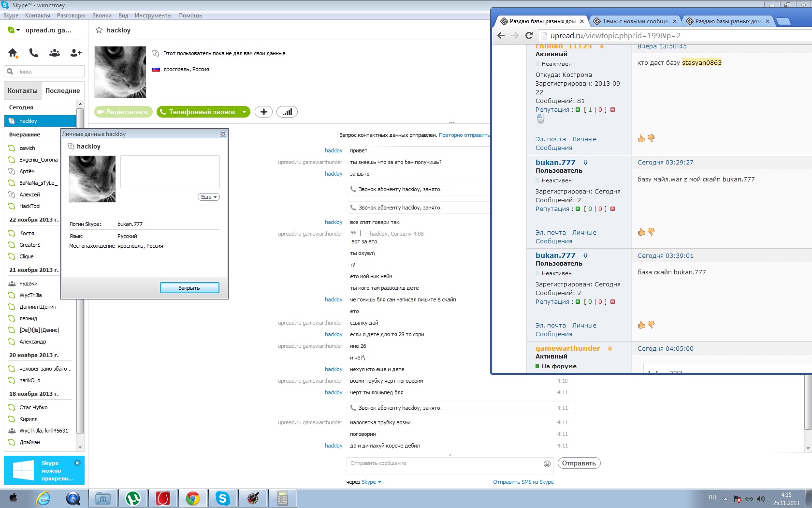Screen dimensions: 812x508
Task: Open the Контакты menu
Action: (38, 15)
